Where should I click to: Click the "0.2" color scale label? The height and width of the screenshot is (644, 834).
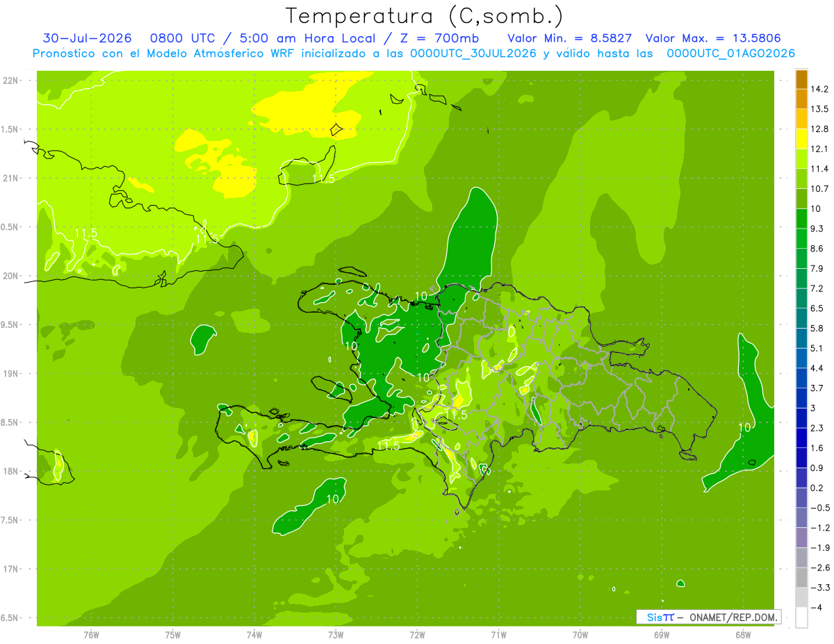click(817, 488)
